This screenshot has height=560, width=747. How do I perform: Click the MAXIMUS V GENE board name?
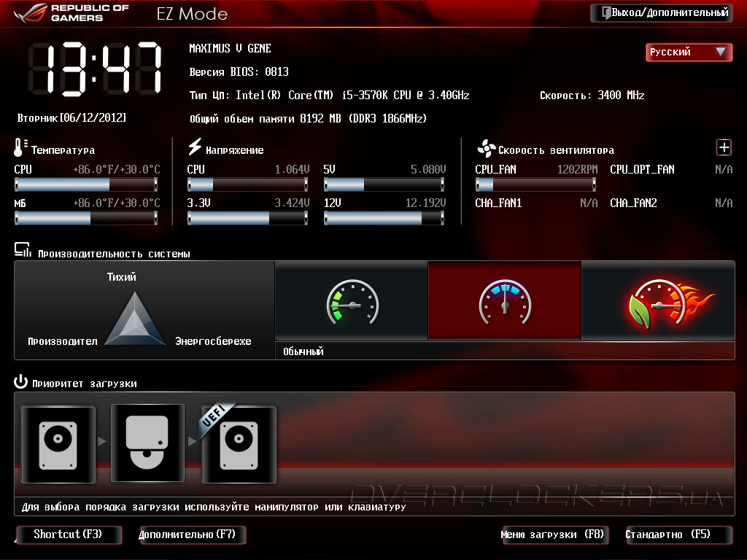(x=230, y=49)
